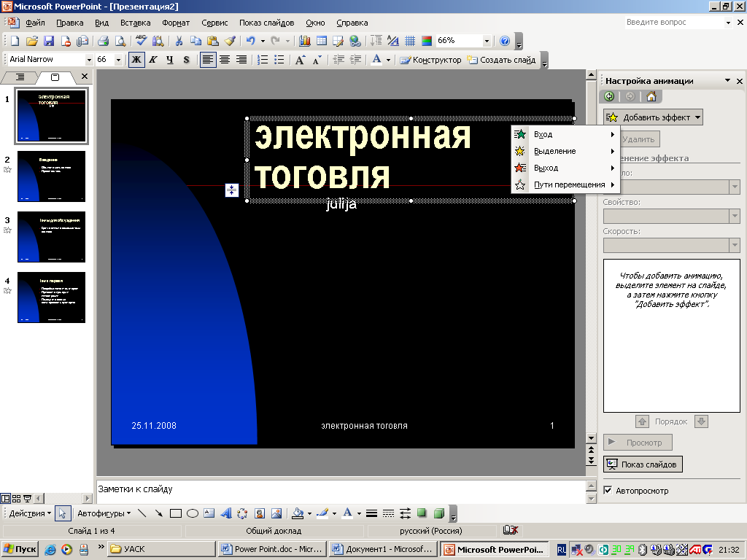
Task: Select the Oval drawing tool
Action: coord(193,513)
